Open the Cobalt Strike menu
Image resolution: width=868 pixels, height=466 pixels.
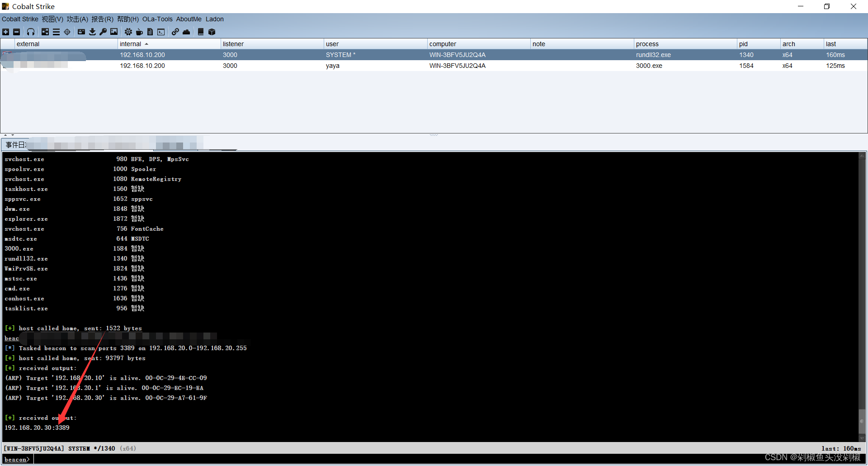[x=20, y=19]
